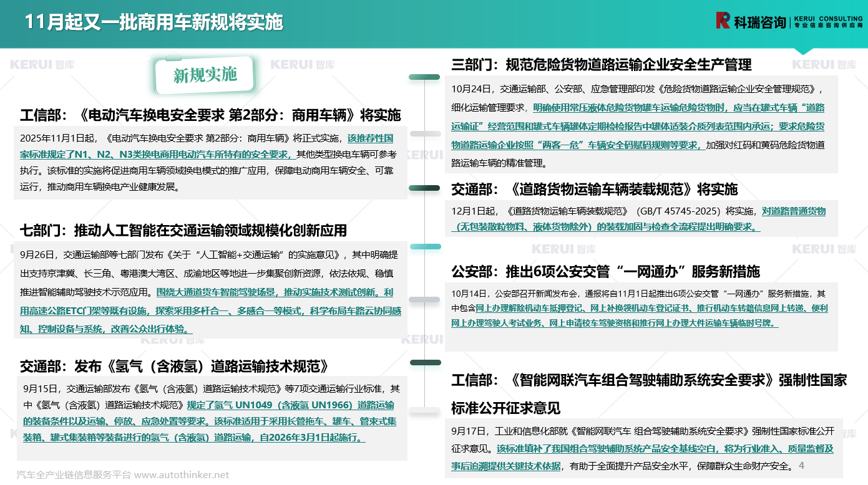The image size is (868, 485).
Task: Select the heading 七部门：推动人工智能在交通运输领域
Action: (183, 231)
